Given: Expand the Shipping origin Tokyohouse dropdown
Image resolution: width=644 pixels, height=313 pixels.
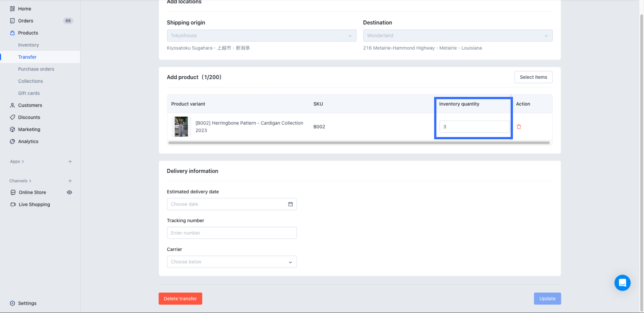Looking at the screenshot, I should [261, 36].
